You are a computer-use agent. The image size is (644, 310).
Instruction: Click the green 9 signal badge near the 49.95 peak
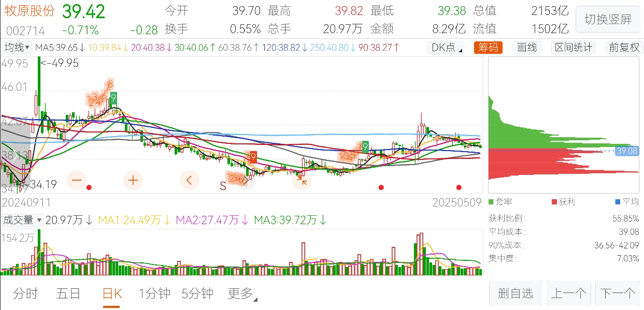113,97
